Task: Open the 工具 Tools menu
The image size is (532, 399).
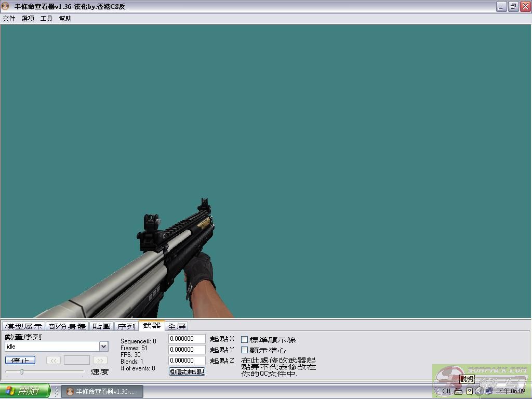Action: [x=46, y=19]
